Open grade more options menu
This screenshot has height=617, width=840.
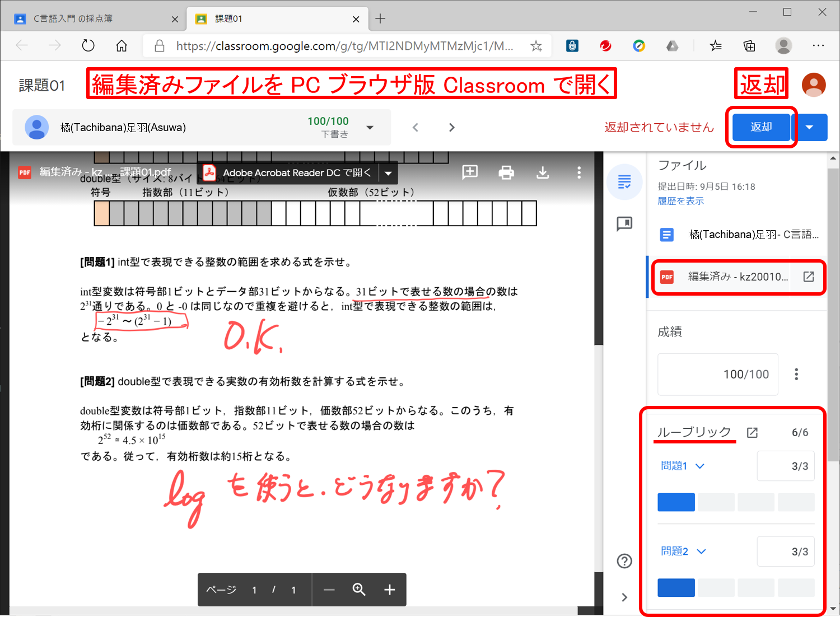[796, 374]
